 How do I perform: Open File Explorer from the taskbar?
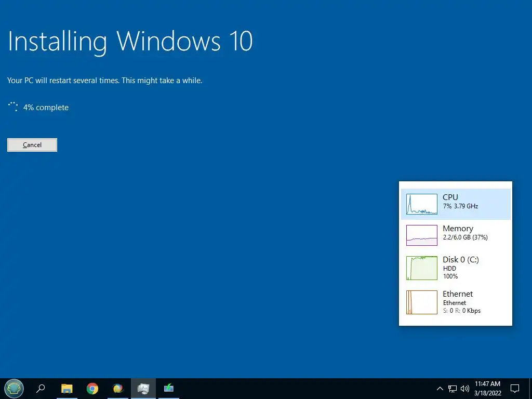click(67, 388)
